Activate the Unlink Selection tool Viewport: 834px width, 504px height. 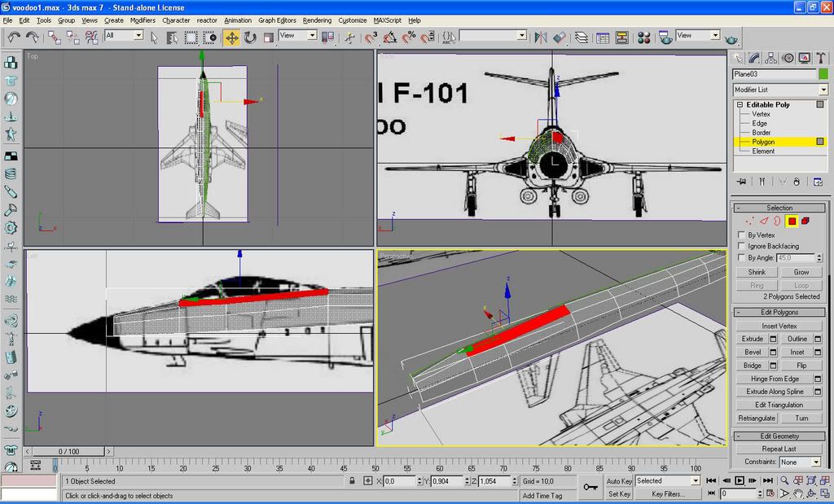click(x=72, y=37)
